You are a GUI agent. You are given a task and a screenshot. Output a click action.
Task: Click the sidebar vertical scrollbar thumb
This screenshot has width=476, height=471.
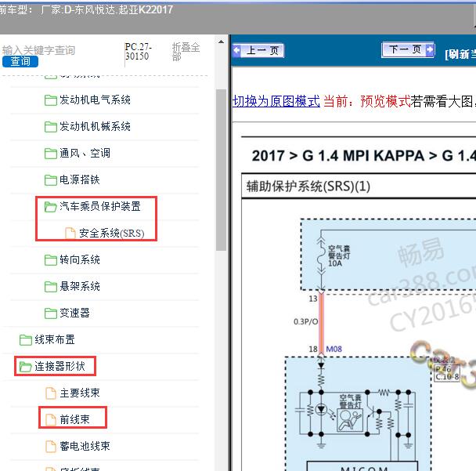[x=222, y=170]
